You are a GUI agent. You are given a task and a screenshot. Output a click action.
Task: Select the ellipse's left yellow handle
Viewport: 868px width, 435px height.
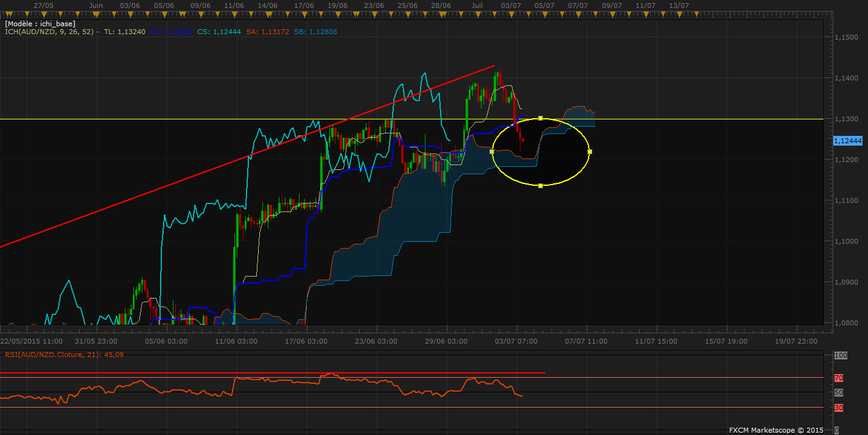click(492, 152)
